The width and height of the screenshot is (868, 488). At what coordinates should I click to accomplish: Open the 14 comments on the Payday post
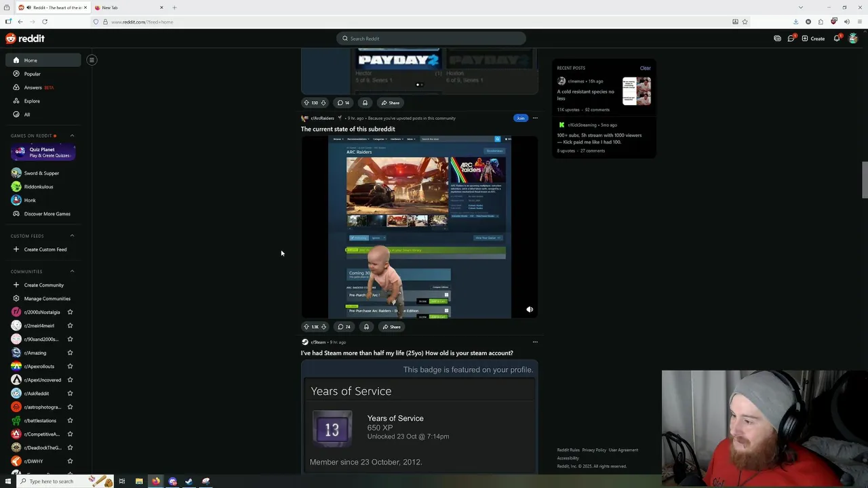pyautogui.click(x=343, y=102)
